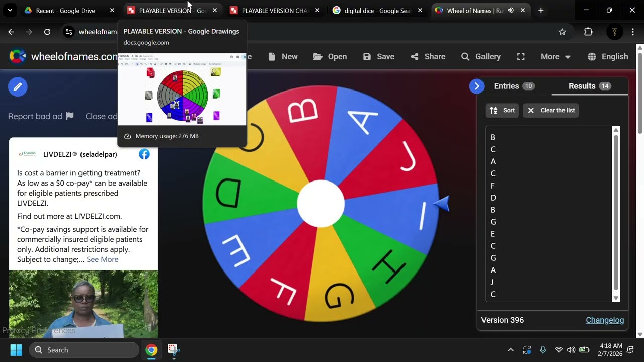Show hidden tray icons chevron
The image size is (644, 362).
point(511,350)
